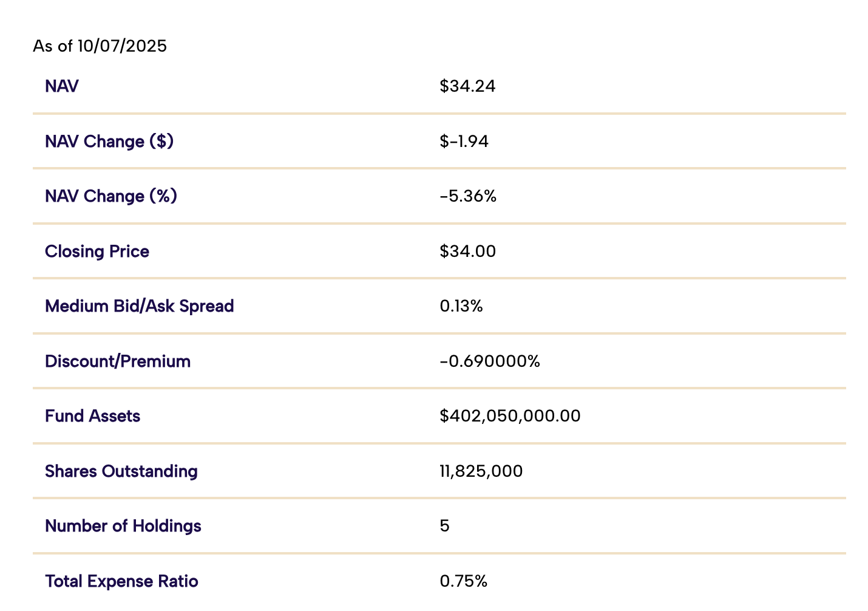The image size is (868, 611).
Task: Select the Closing Price label
Action: (97, 251)
